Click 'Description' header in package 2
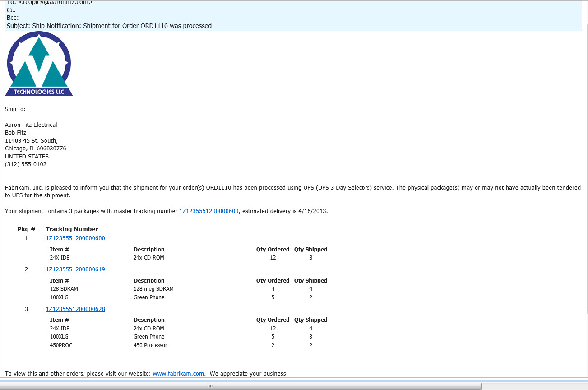 [149, 281]
